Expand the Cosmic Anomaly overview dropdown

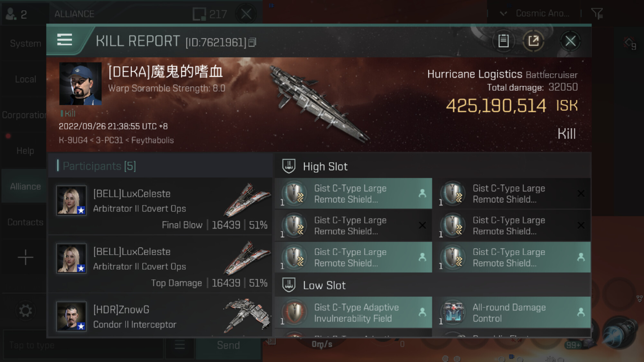503,14
